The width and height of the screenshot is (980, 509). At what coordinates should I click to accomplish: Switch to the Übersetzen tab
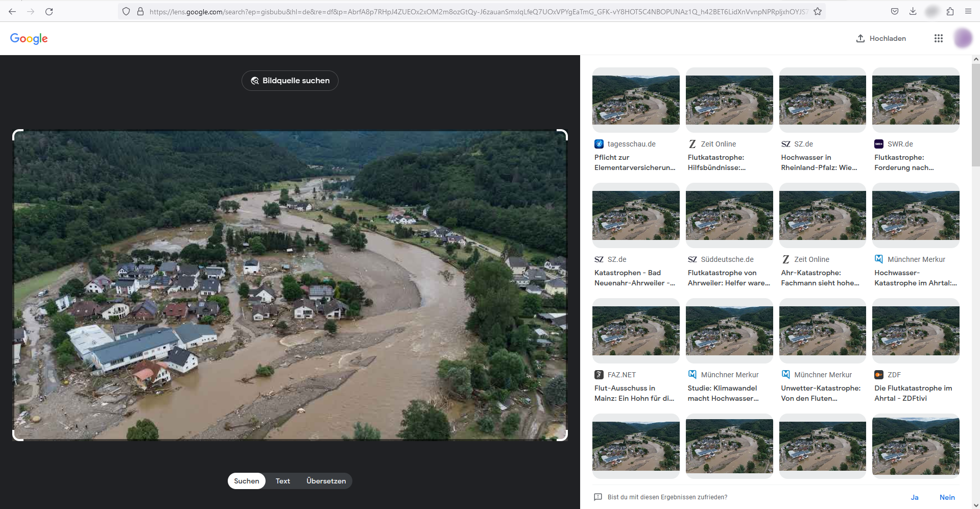tap(326, 481)
